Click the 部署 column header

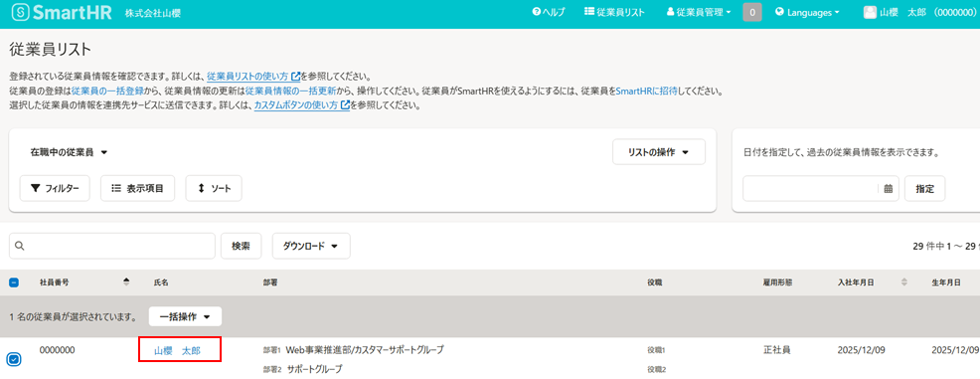270,283
